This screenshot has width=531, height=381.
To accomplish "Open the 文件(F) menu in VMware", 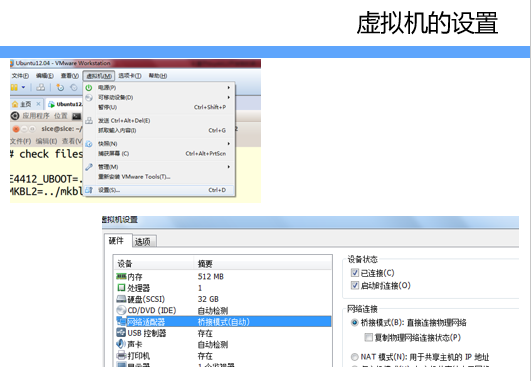I will tap(20, 76).
